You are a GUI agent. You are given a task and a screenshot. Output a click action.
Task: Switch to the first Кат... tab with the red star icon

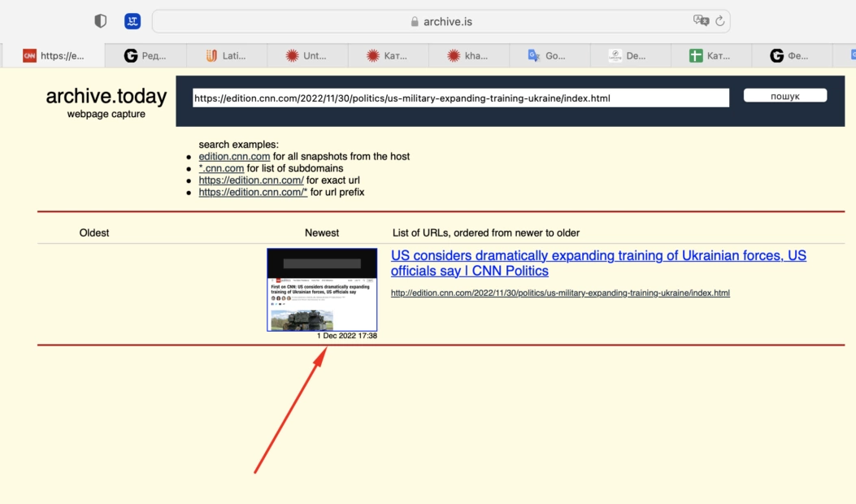[388, 55]
